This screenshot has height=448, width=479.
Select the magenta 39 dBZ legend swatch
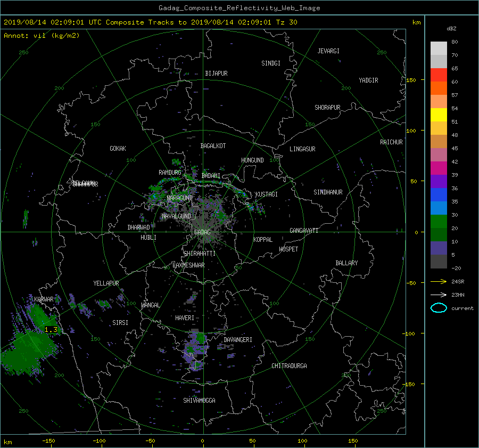(x=439, y=168)
